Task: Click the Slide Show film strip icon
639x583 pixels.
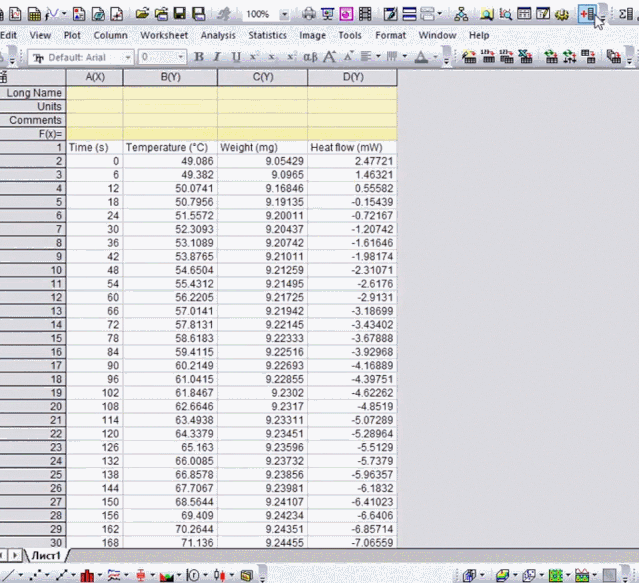Action: [365, 14]
